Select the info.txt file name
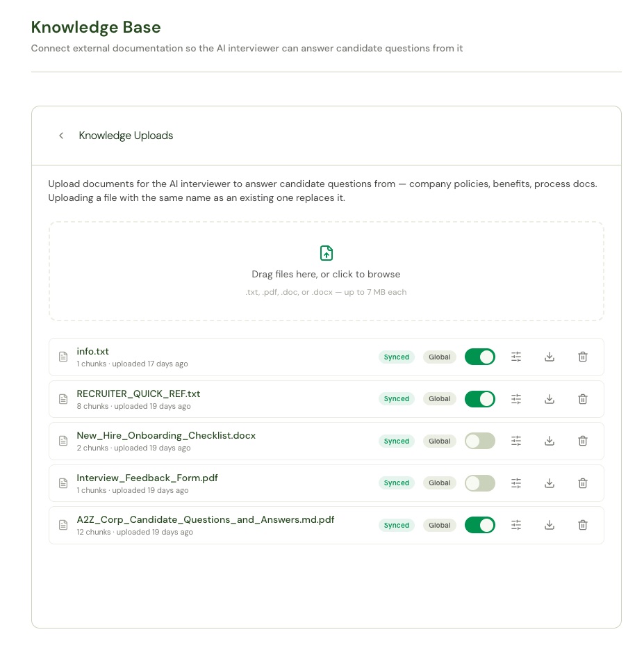The image size is (644, 657). (92, 351)
